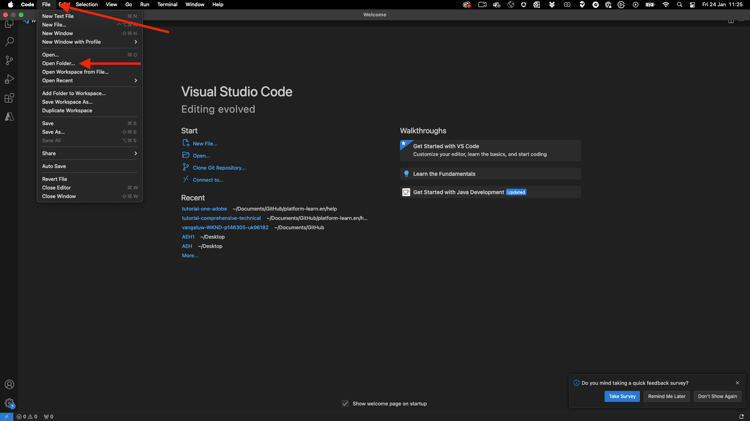Image resolution: width=750 pixels, height=421 pixels.
Task: Open the Terminal menu in menu bar
Action: pyautogui.click(x=167, y=5)
